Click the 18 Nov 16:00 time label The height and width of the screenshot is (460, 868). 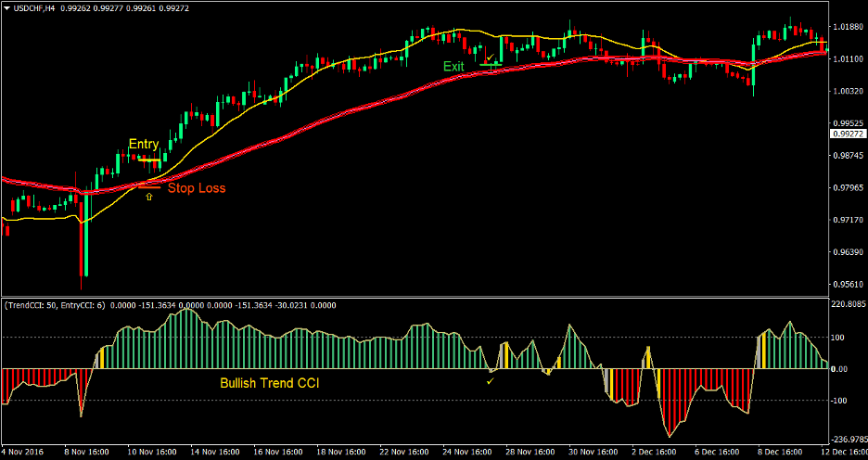[x=340, y=452]
